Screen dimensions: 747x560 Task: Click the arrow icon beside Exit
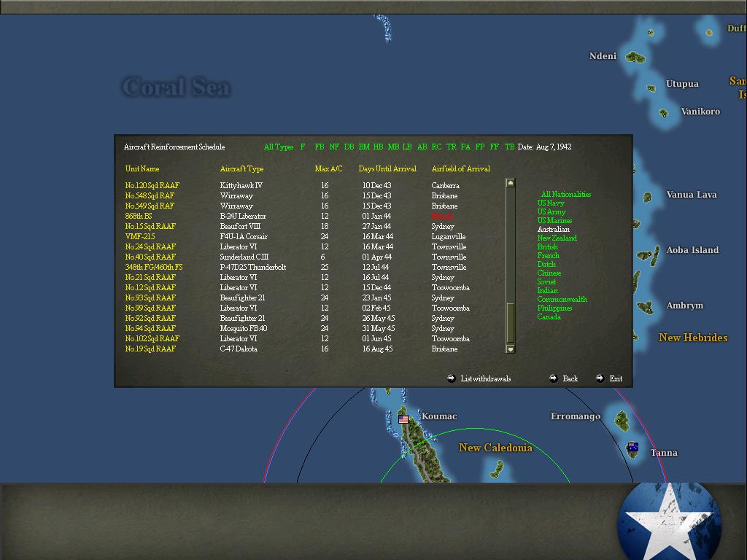click(x=600, y=378)
